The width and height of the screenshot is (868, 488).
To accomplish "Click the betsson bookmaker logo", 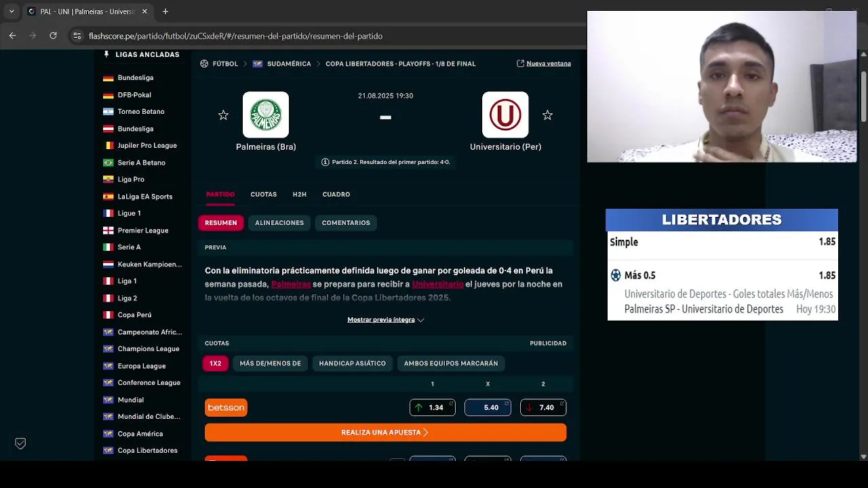I will pyautogui.click(x=226, y=407).
